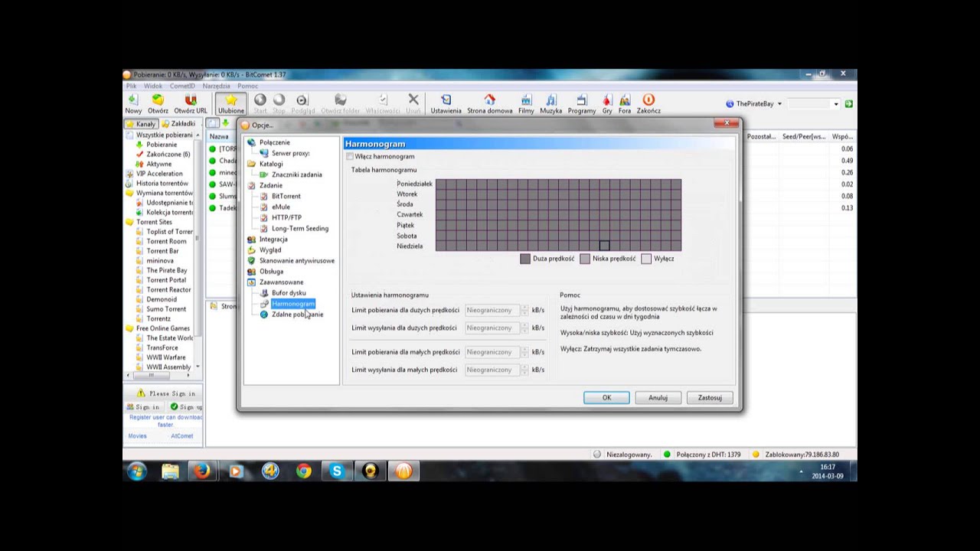Viewport: 980px width, 551px height.
Task: Toggle the Ulubione star button
Action: coord(231,104)
